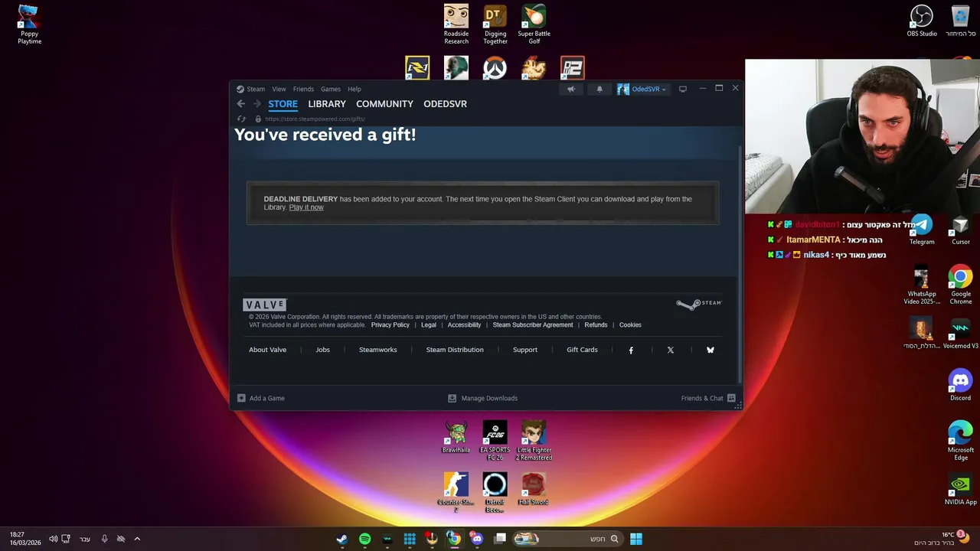Switch to the STORE tab
Image resolution: width=980 pixels, height=551 pixels.
pyautogui.click(x=283, y=104)
